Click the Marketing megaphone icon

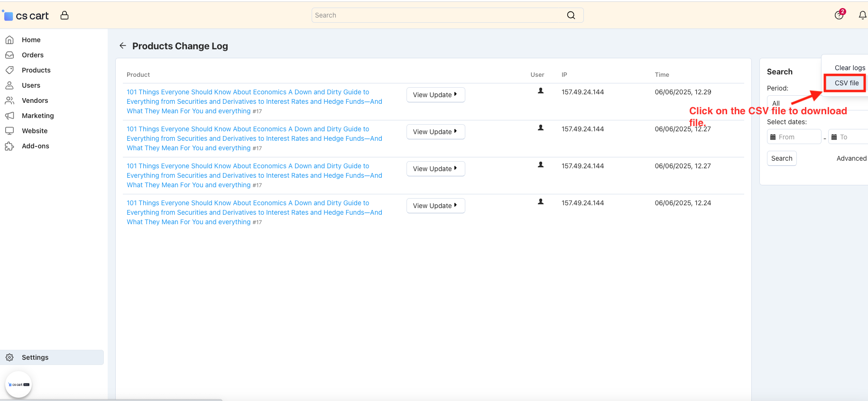(x=9, y=116)
